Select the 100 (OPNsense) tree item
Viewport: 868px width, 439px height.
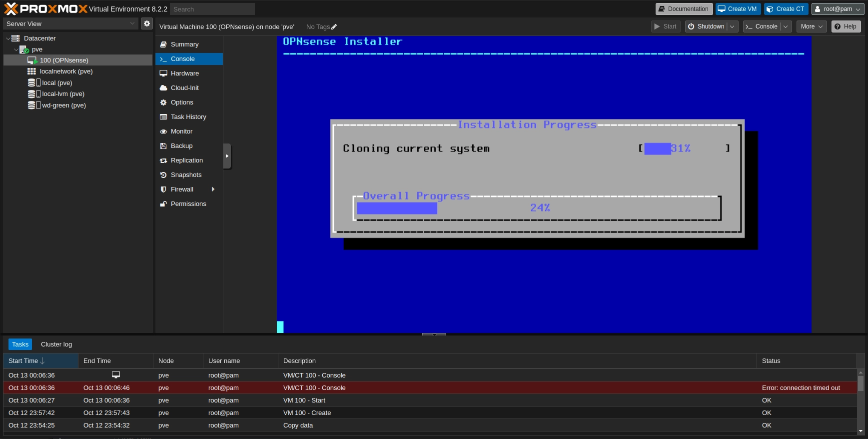(78, 60)
